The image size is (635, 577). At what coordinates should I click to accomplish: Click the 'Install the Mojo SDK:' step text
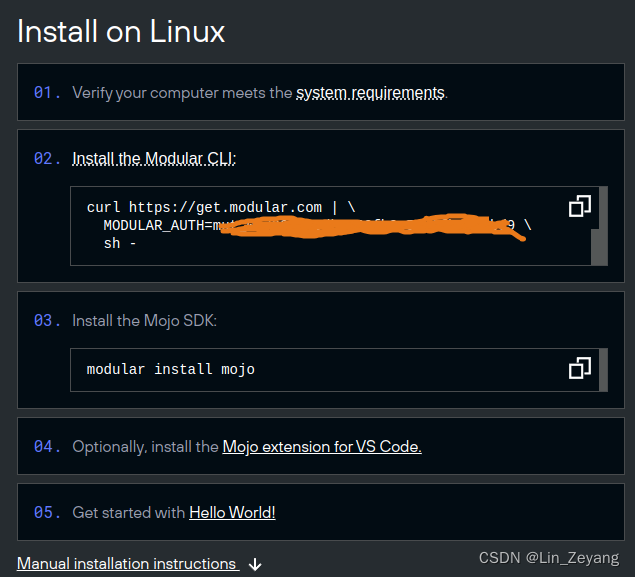(x=144, y=321)
